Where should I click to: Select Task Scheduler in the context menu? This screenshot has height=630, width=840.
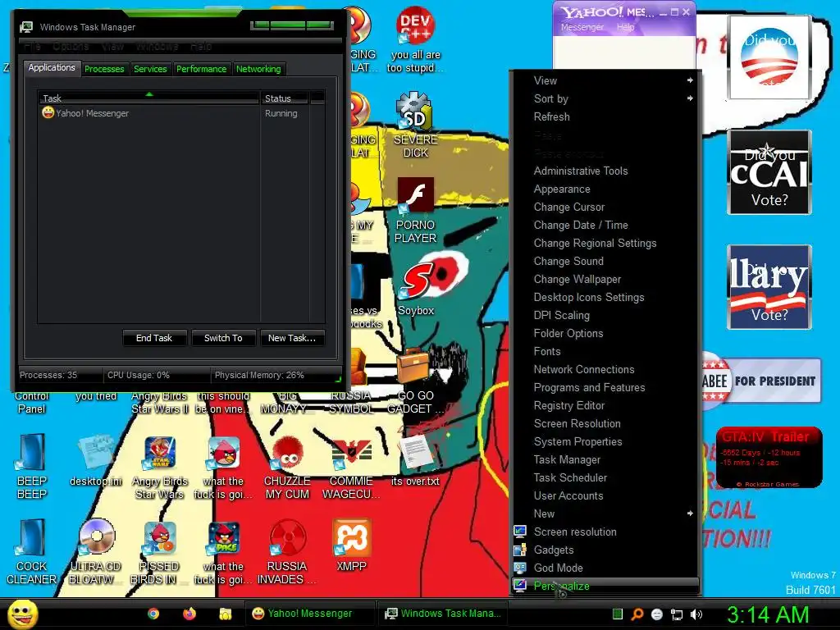605,478
